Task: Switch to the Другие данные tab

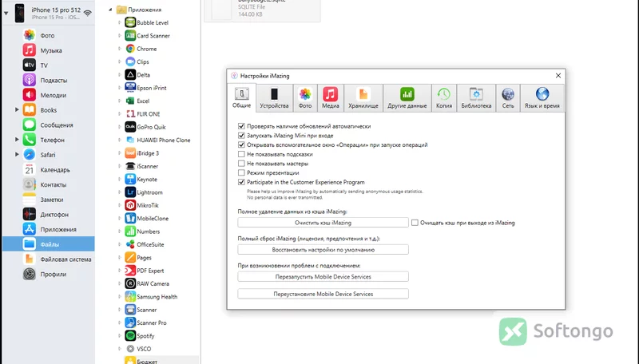Action: 407,98
